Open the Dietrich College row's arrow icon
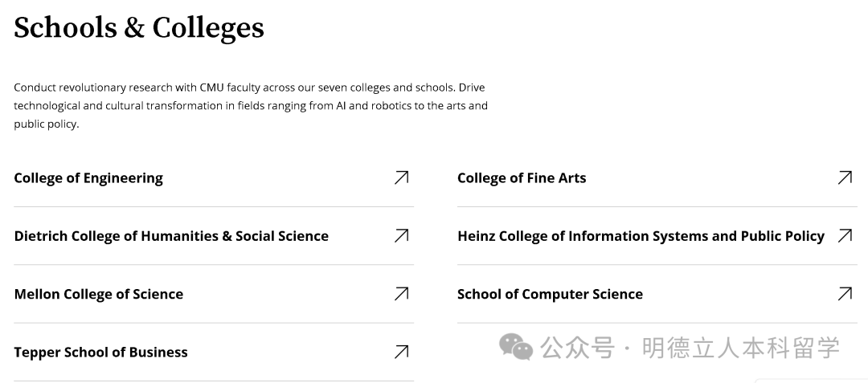868x383 pixels. [x=401, y=235]
